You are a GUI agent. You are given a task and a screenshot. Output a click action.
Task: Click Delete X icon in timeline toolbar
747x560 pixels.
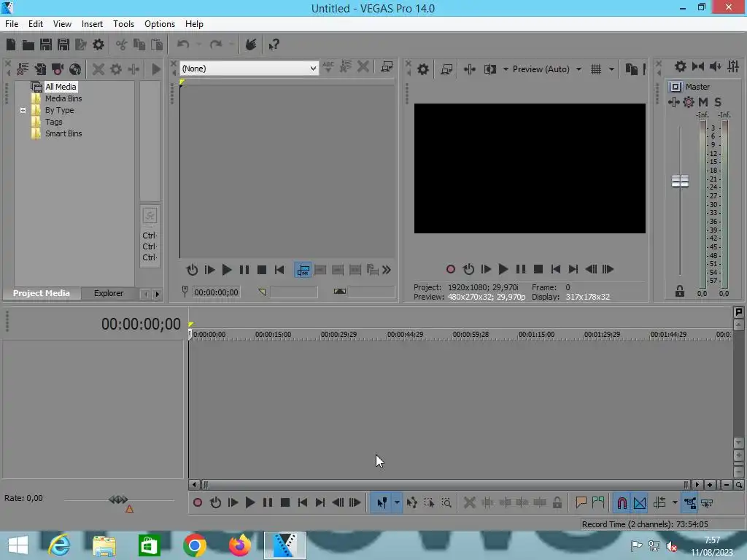[469, 502]
